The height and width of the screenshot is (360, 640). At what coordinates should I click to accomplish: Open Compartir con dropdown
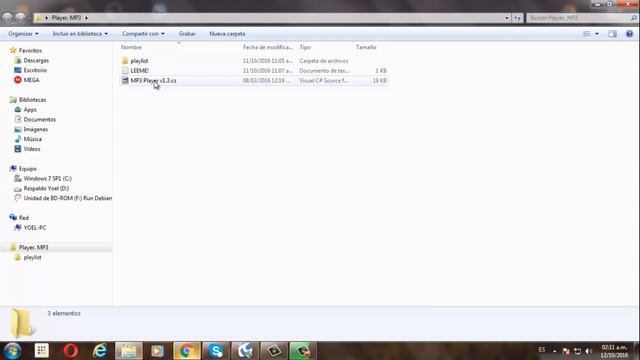tap(143, 34)
